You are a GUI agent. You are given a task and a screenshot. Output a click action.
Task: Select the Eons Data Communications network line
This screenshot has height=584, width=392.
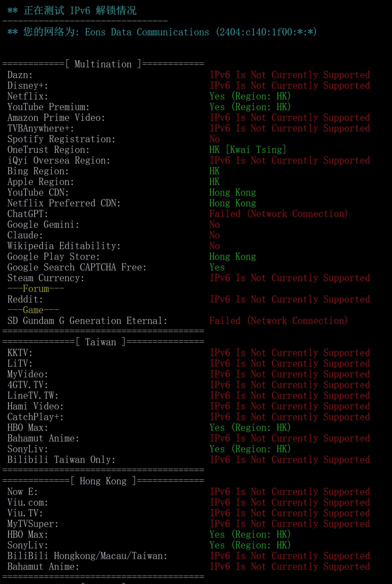pos(162,32)
